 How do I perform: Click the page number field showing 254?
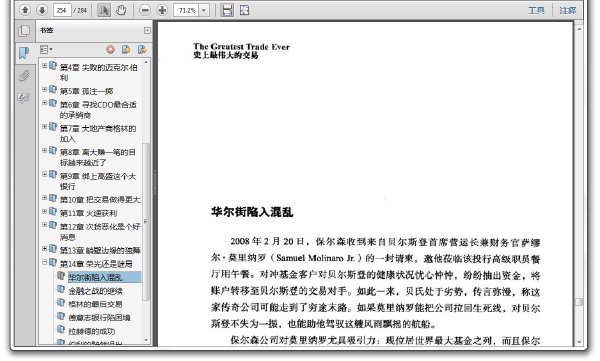pyautogui.click(x=62, y=10)
